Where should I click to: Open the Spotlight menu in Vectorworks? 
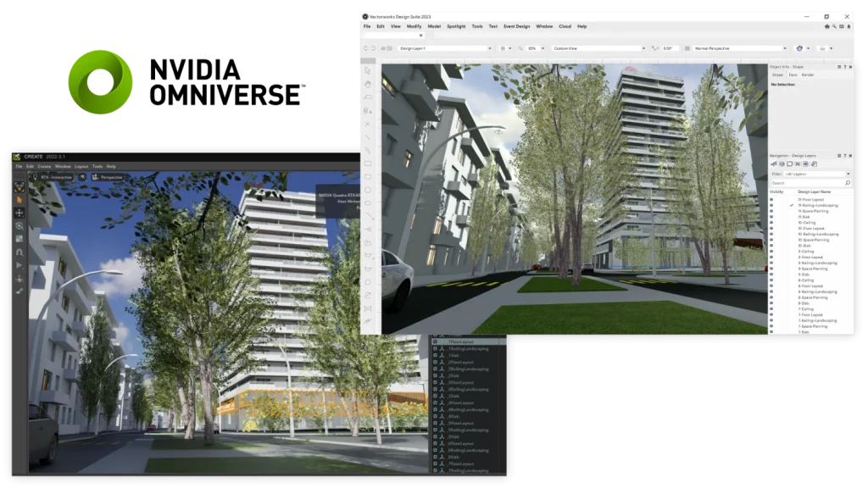click(456, 26)
